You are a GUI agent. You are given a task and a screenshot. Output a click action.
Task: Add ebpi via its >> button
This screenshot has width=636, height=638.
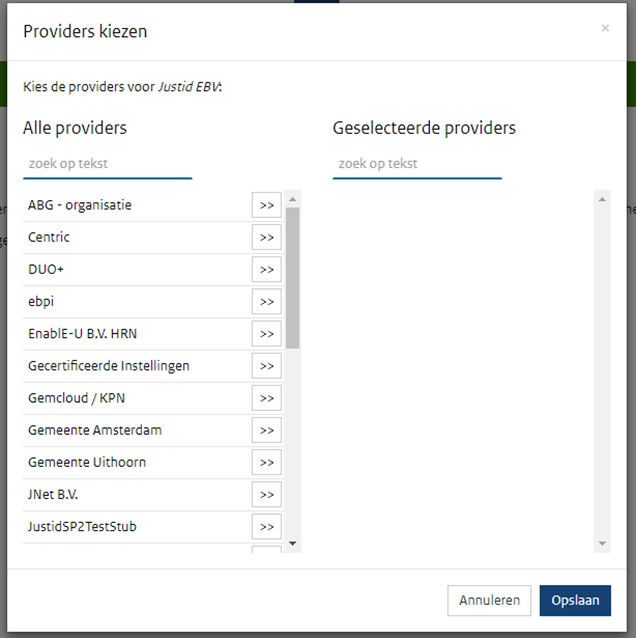(267, 302)
